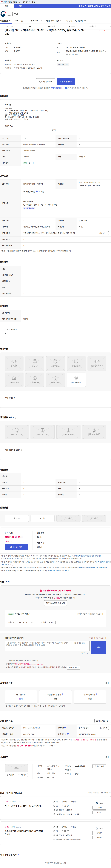Click the 직원대출제도 welfare icon
This screenshot has height=868, width=111.
click(35, 380)
